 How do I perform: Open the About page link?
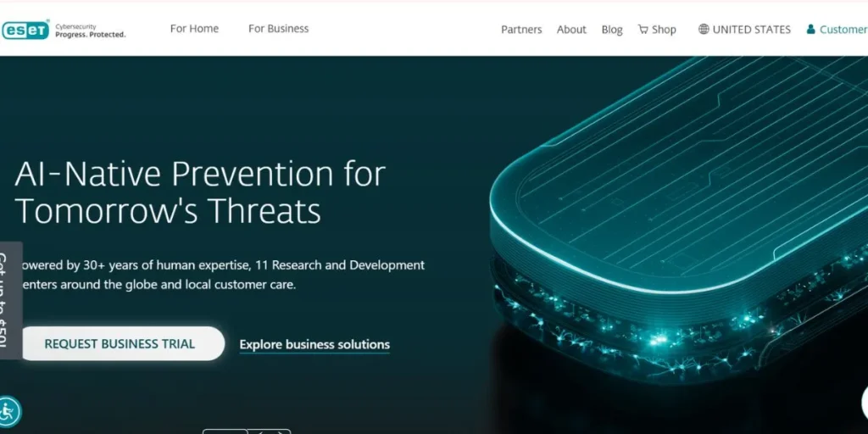pos(571,30)
